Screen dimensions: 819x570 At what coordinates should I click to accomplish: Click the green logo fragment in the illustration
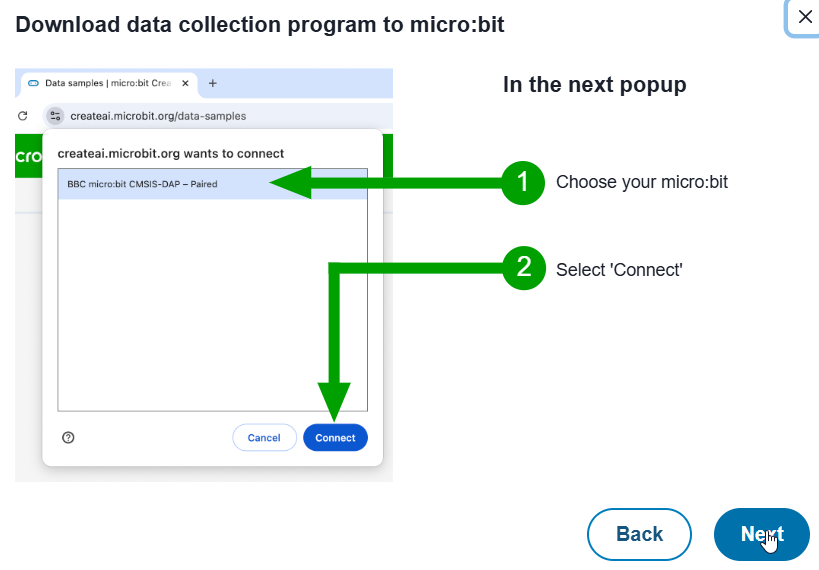click(27, 157)
